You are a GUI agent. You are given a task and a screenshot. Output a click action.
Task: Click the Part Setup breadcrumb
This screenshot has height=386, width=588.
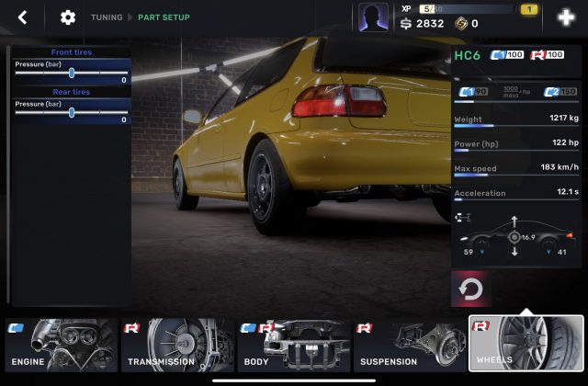pyautogui.click(x=164, y=17)
